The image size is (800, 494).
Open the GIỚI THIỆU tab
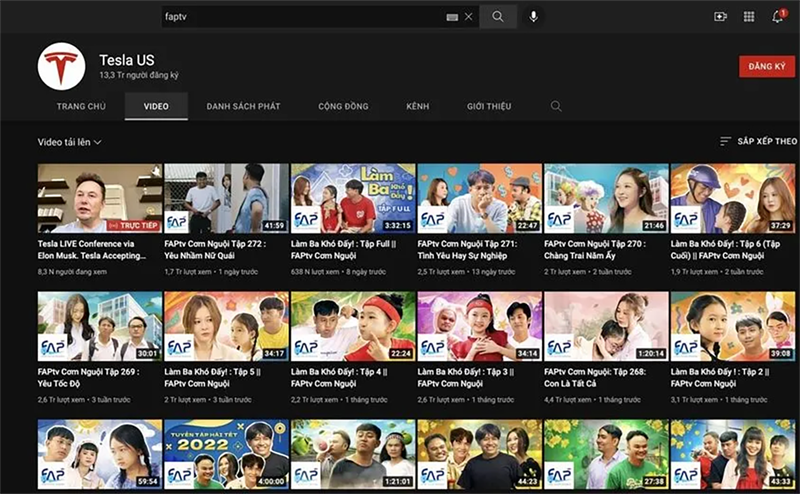pyautogui.click(x=489, y=106)
